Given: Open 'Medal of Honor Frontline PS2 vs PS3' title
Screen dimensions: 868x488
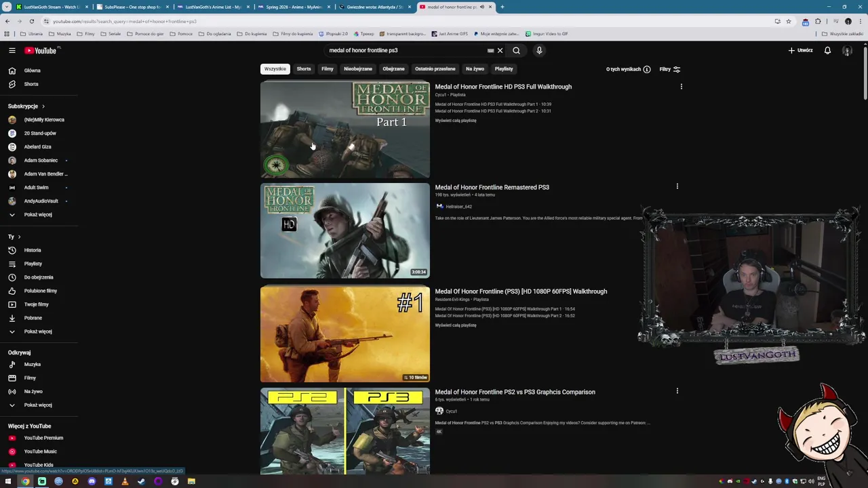Looking at the screenshot, I should pos(515,392).
